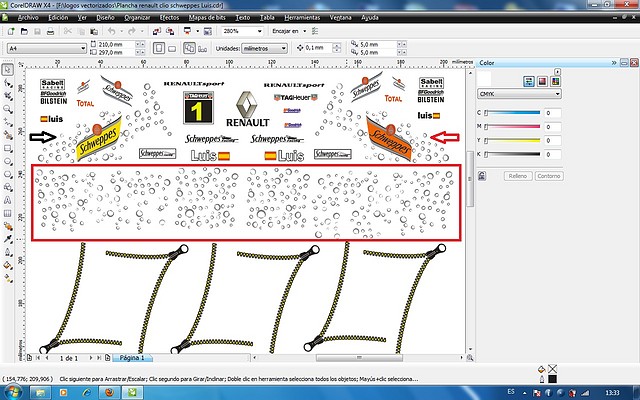
Task: Click the Yellow value input field
Action: click(553, 140)
